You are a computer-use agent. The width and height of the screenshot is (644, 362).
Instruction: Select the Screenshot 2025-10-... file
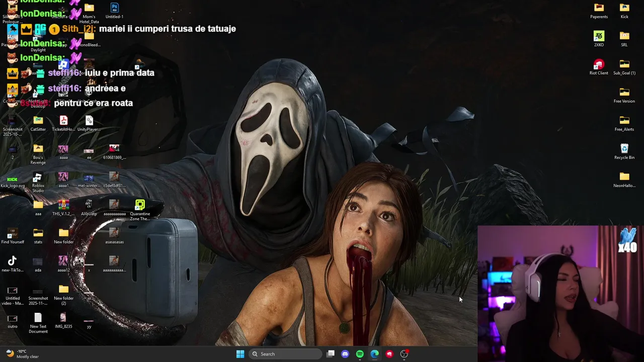click(13, 120)
